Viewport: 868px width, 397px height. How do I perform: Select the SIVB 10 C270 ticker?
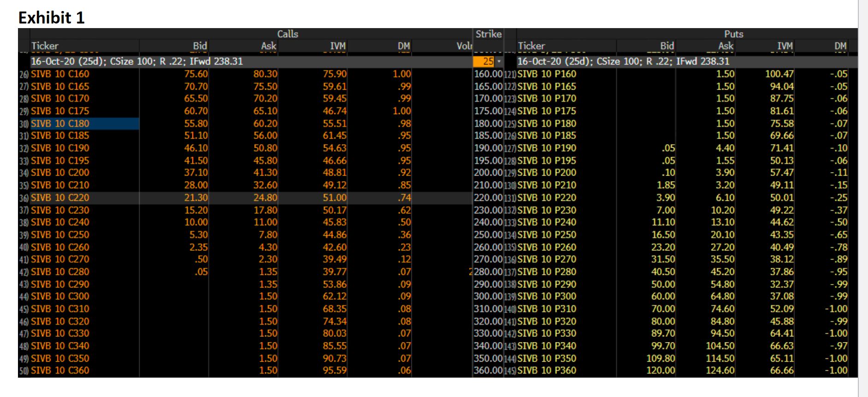(x=60, y=259)
